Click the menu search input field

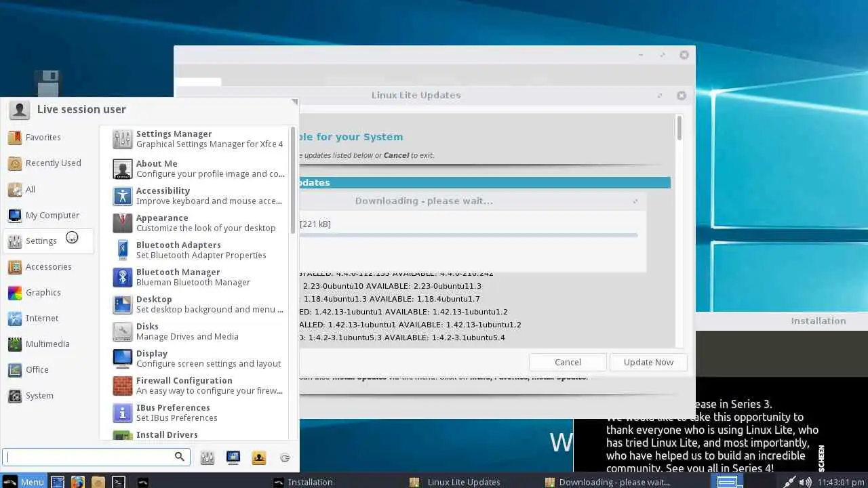point(96,457)
